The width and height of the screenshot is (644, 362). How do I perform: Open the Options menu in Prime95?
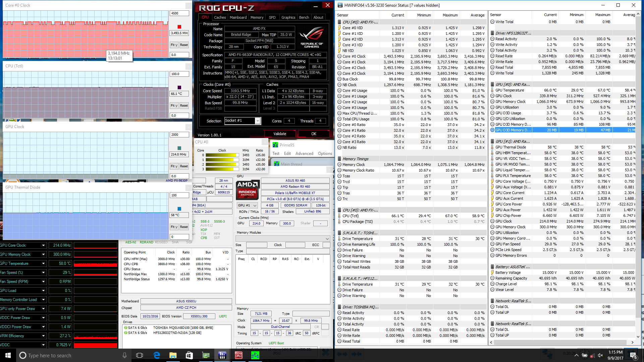coord(325,154)
